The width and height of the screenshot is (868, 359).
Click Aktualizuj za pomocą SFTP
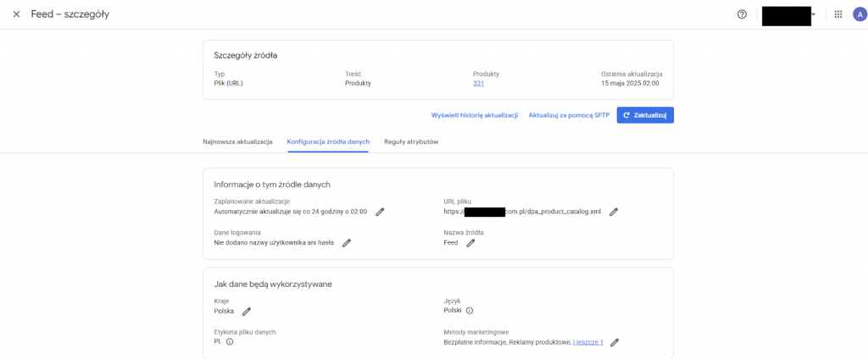click(567, 115)
